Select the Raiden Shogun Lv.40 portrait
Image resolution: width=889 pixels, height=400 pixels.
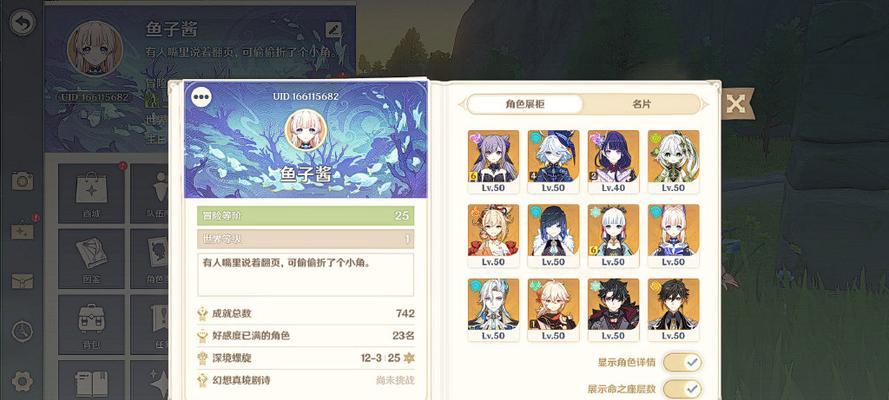tap(613, 161)
